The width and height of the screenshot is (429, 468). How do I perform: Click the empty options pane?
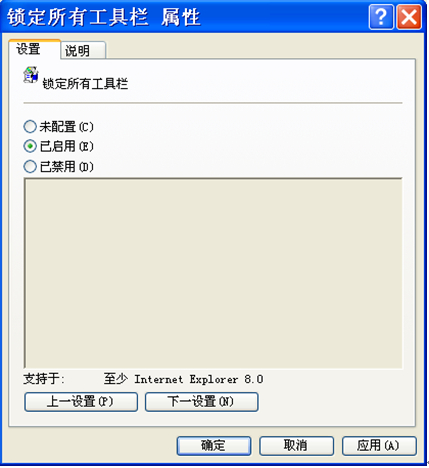[213, 273]
